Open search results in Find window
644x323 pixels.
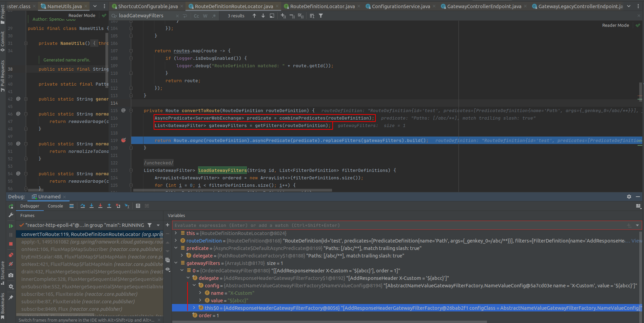[272, 16]
